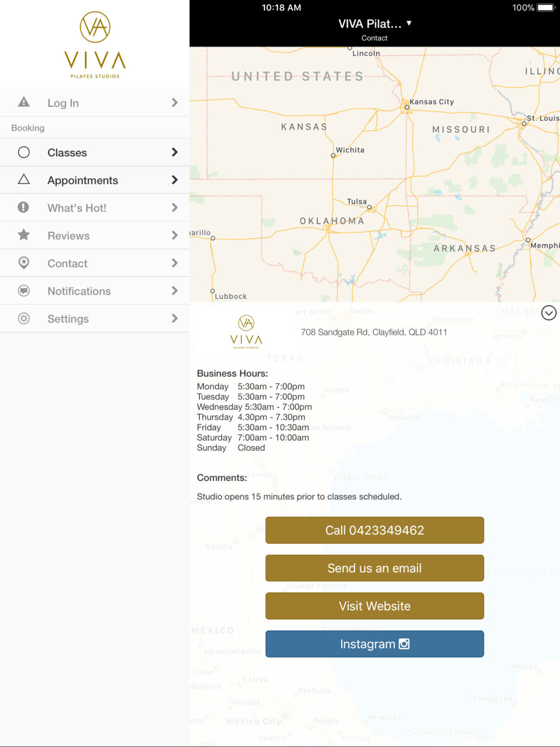Click the What's Hot exclamation icon
560x747 pixels.
(24, 207)
